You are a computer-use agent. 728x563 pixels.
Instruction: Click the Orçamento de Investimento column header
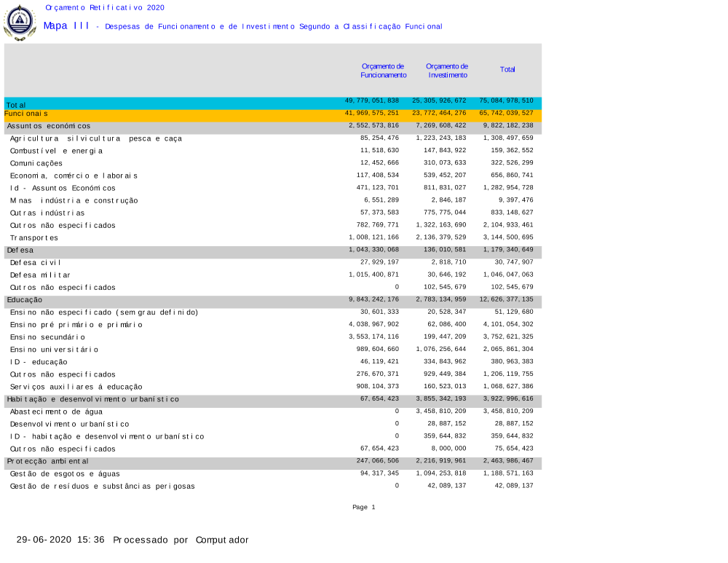(x=447, y=71)
